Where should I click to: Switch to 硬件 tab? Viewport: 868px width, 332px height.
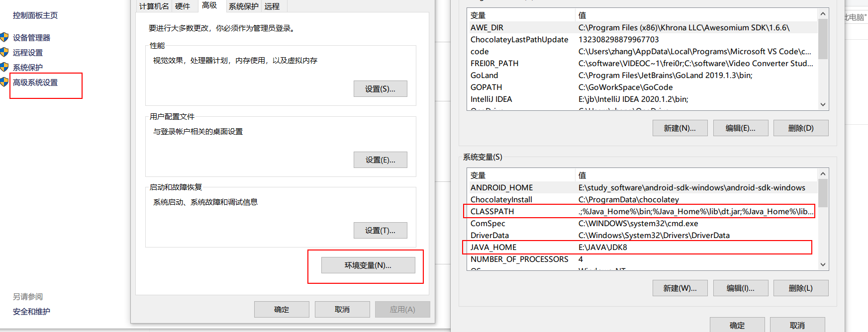pyautogui.click(x=183, y=6)
